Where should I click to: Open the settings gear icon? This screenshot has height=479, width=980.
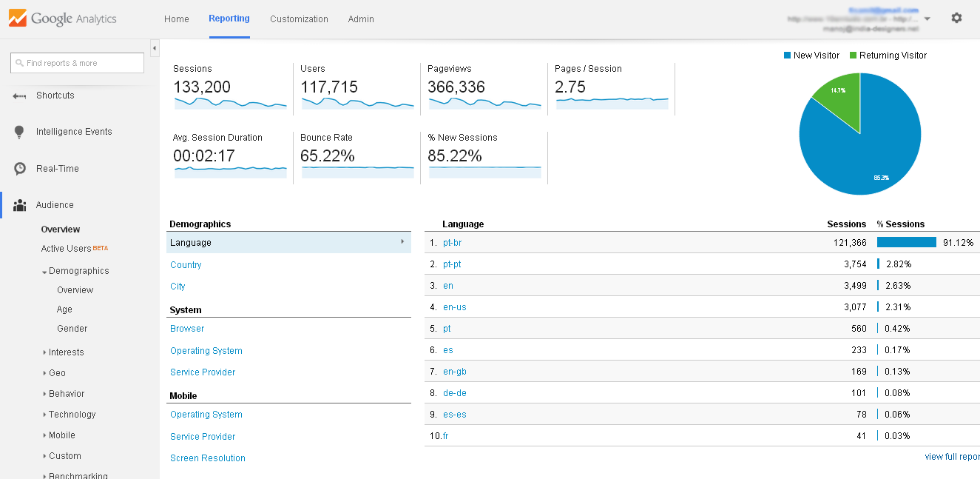click(x=956, y=18)
